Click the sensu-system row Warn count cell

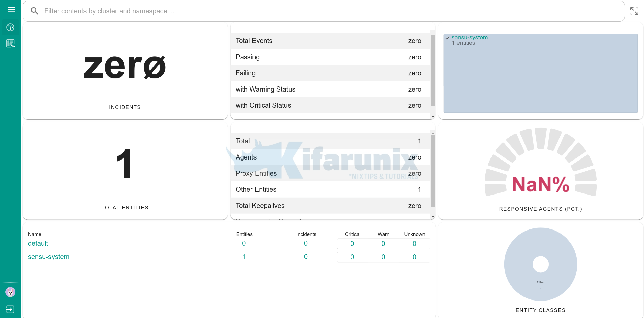383,257
